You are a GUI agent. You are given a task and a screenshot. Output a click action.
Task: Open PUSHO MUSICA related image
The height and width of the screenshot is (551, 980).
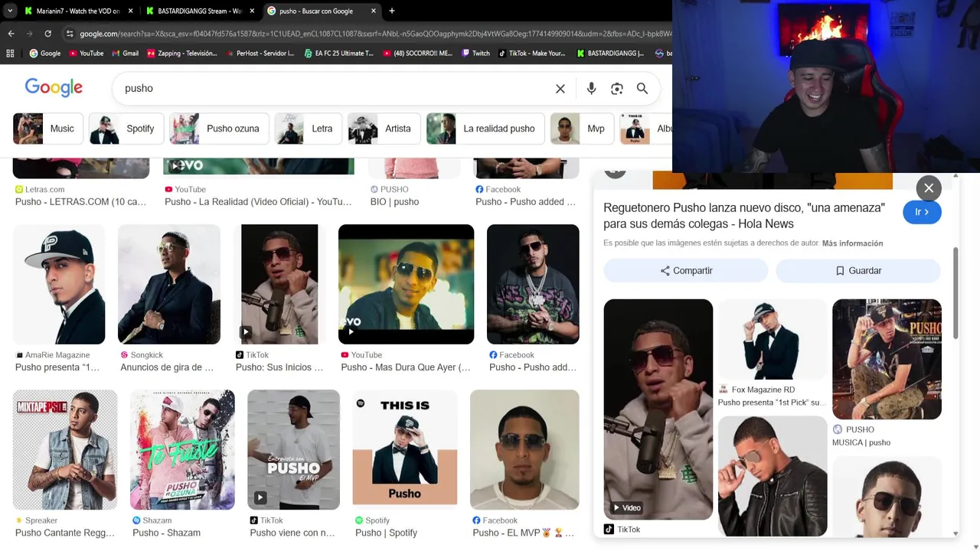tap(887, 359)
